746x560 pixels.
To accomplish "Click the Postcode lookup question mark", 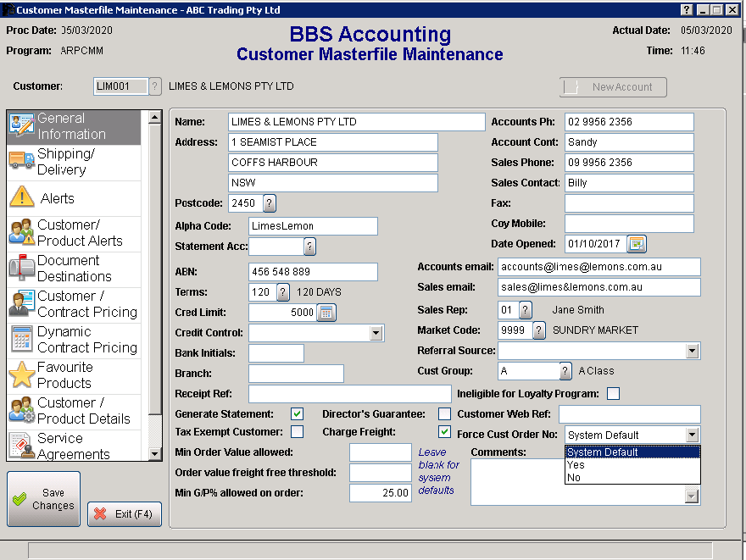I will click(x=269, y=203).
